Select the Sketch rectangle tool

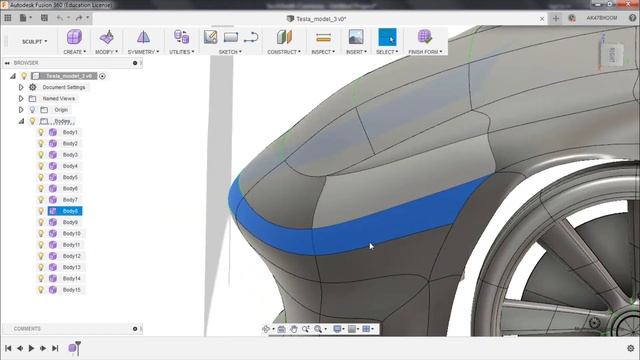tap(231, 37)
